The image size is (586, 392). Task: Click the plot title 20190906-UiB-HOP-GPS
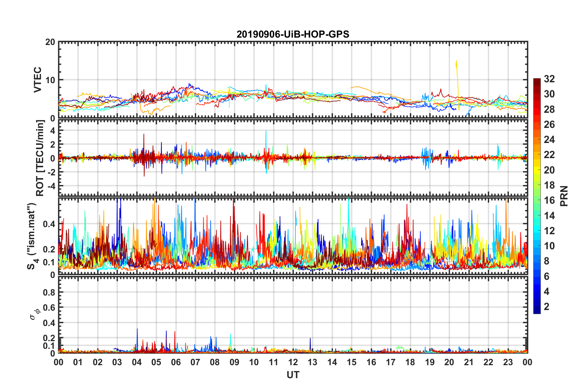point(293,34)
